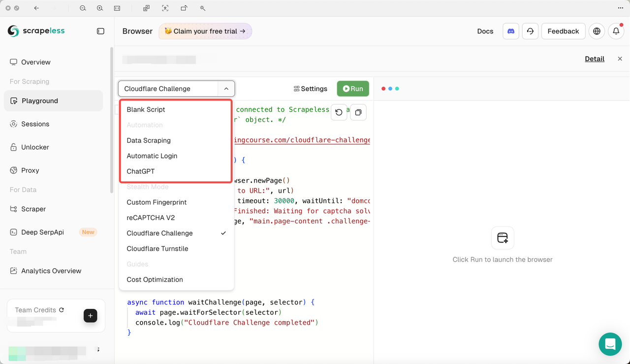Open Playground in the sidebar
Image resolution: width=630 pixels, height=364 pixels.
pyautogui.click(x=54, y=101)
